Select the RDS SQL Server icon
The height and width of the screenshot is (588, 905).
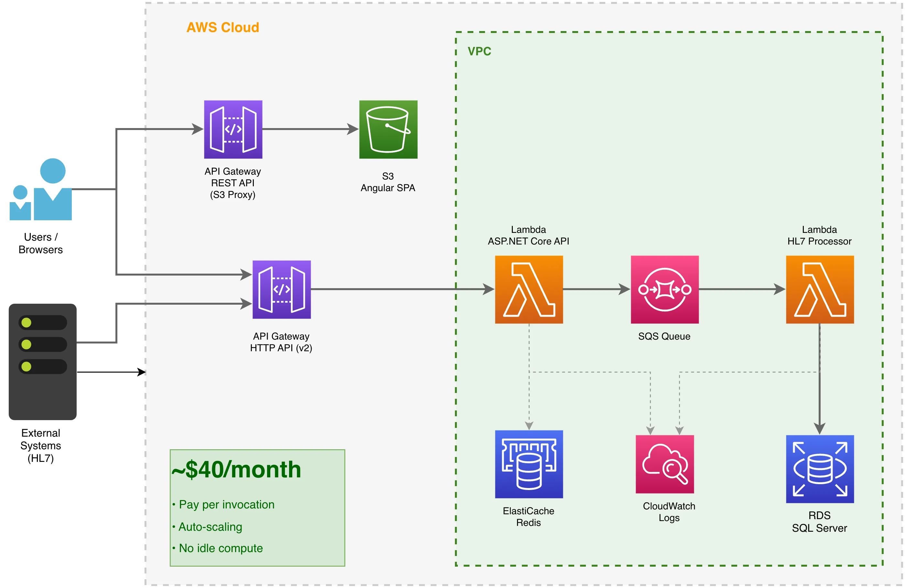click(x=820, y=470)
